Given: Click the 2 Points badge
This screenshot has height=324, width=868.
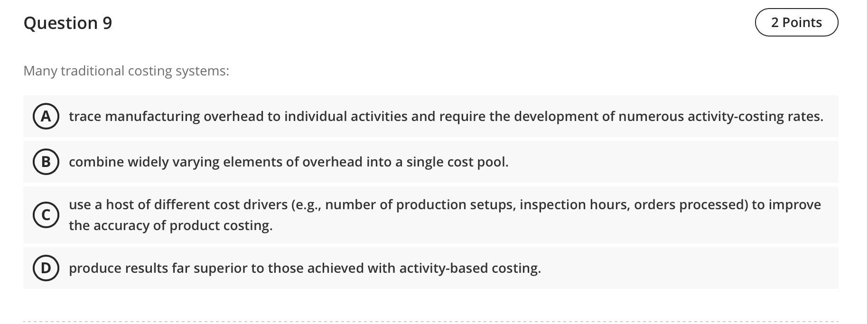Looking at the screenshot, I should click(x=797, y=22).
